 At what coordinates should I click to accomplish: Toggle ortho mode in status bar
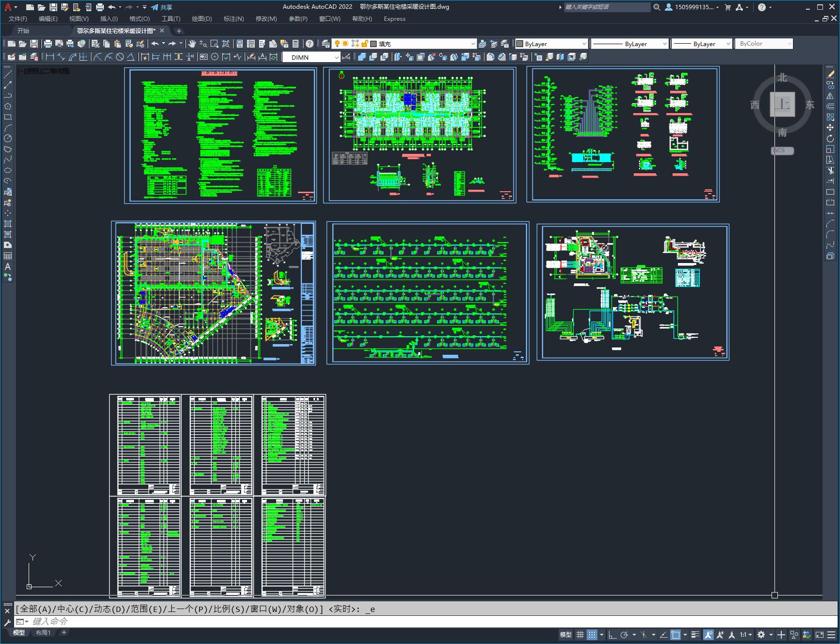612,634
